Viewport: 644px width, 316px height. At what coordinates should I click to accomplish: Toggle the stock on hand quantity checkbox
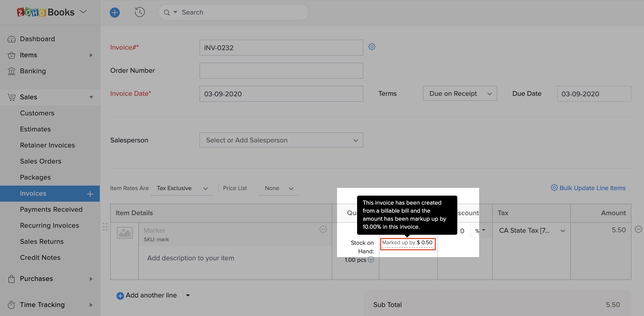[x=371, y=259]
